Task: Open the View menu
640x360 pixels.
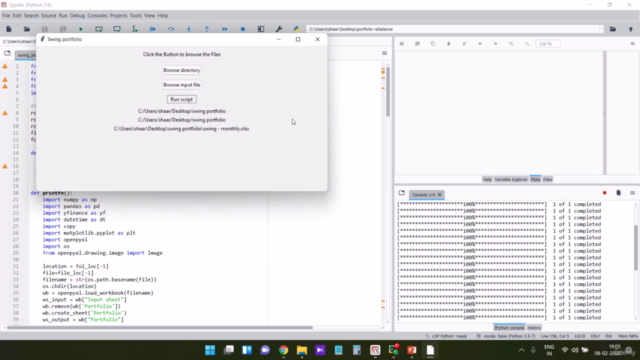Action: [149, 16]
